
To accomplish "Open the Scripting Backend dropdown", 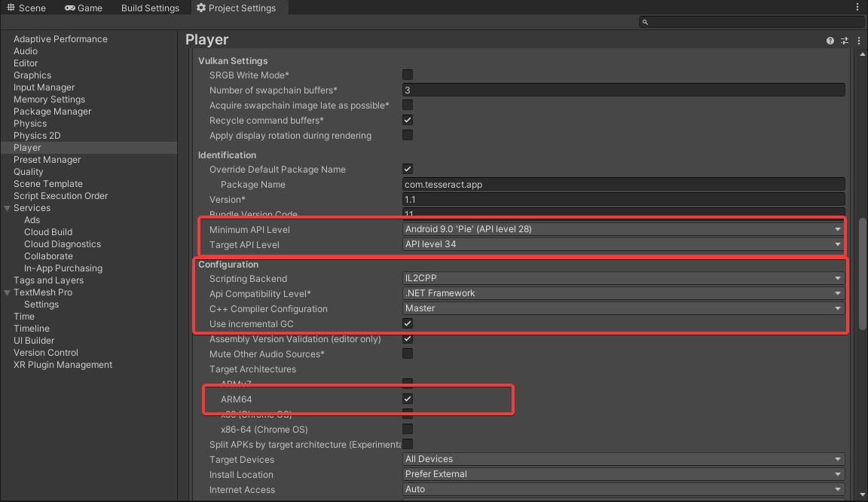I will click(623, 278).
